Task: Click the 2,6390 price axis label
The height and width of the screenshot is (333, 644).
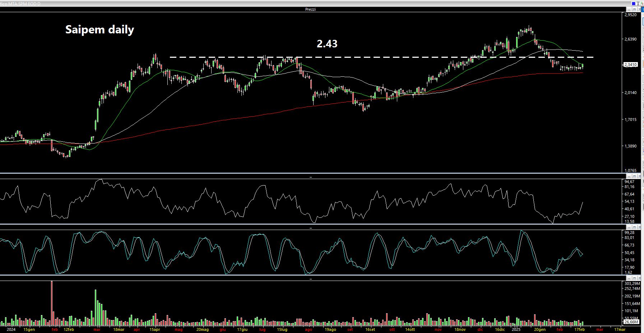Action: (631, 39)
